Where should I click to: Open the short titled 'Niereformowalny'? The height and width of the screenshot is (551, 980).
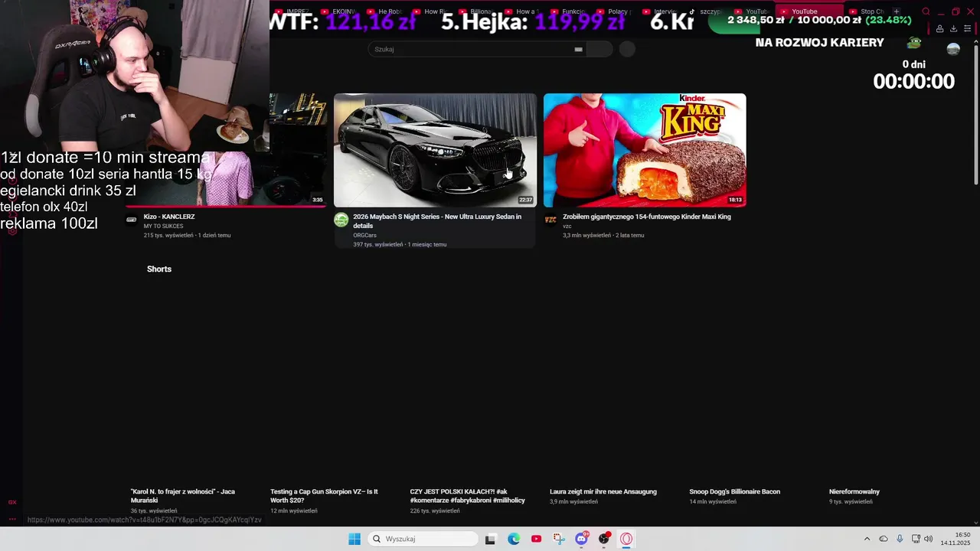pos(854,492)
